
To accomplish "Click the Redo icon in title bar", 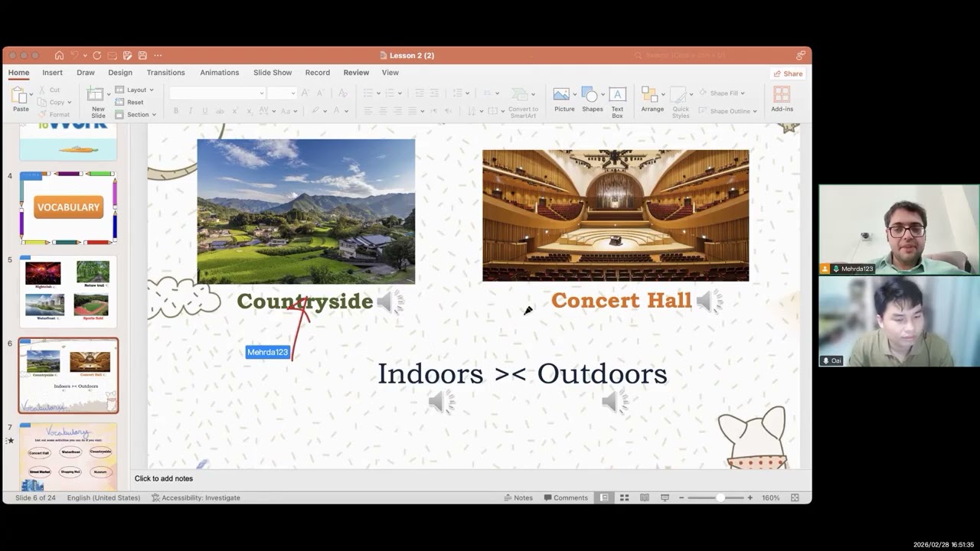I will [x=96, y=55].
